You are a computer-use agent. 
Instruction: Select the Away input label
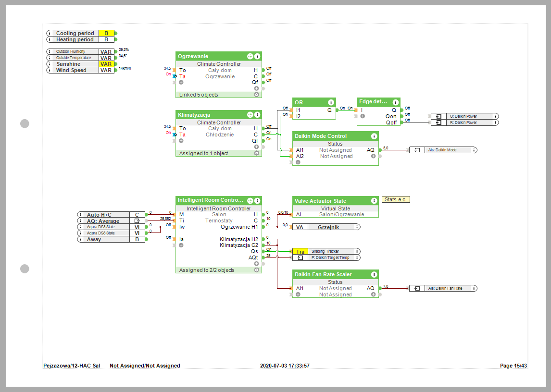pos(94,240)
